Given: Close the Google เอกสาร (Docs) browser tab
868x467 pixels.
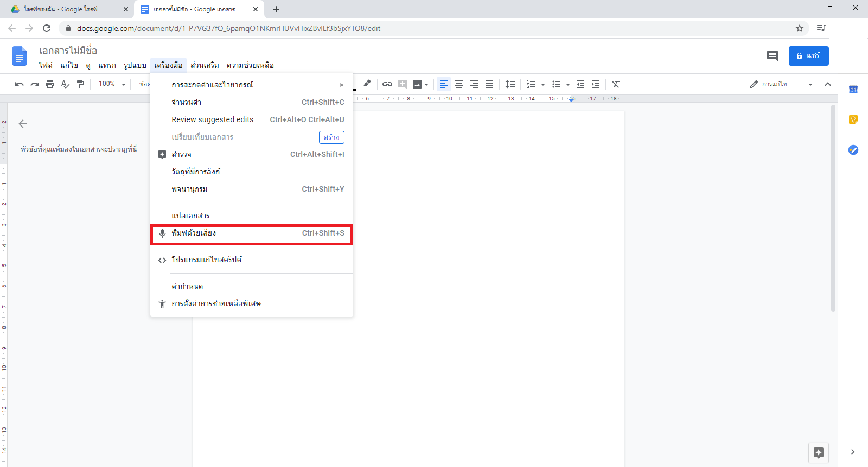Looking at the screenshot, I should point(256,9).
